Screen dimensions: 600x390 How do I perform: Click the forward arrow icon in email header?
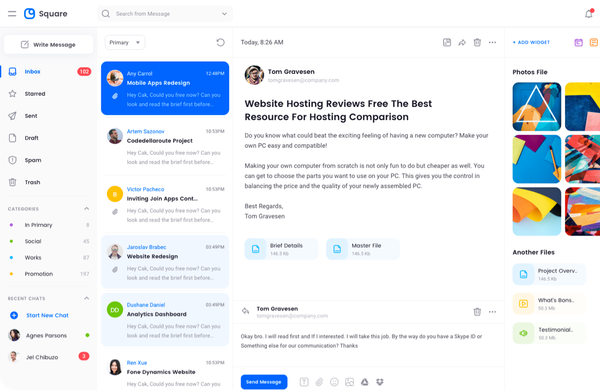pos(462,42)
